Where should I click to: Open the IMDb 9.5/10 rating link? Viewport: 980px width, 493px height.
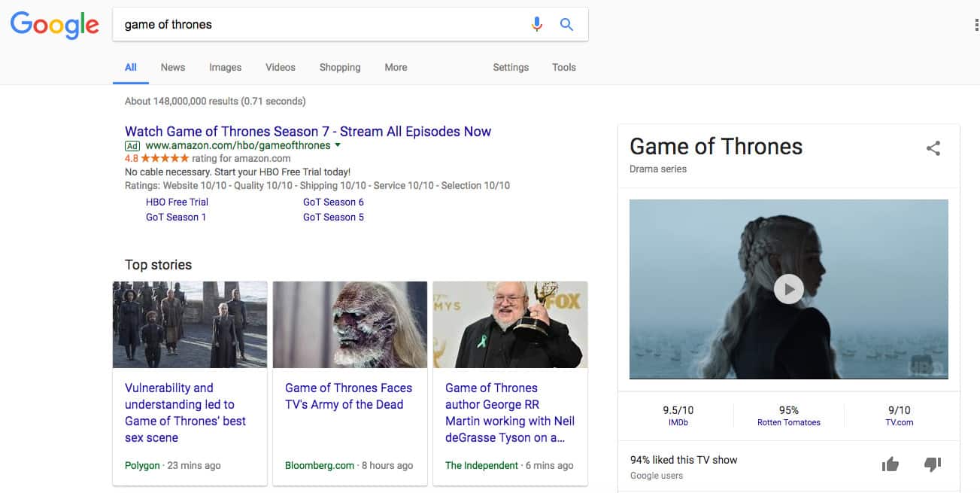pyautogui.click(x=678, y=415)
